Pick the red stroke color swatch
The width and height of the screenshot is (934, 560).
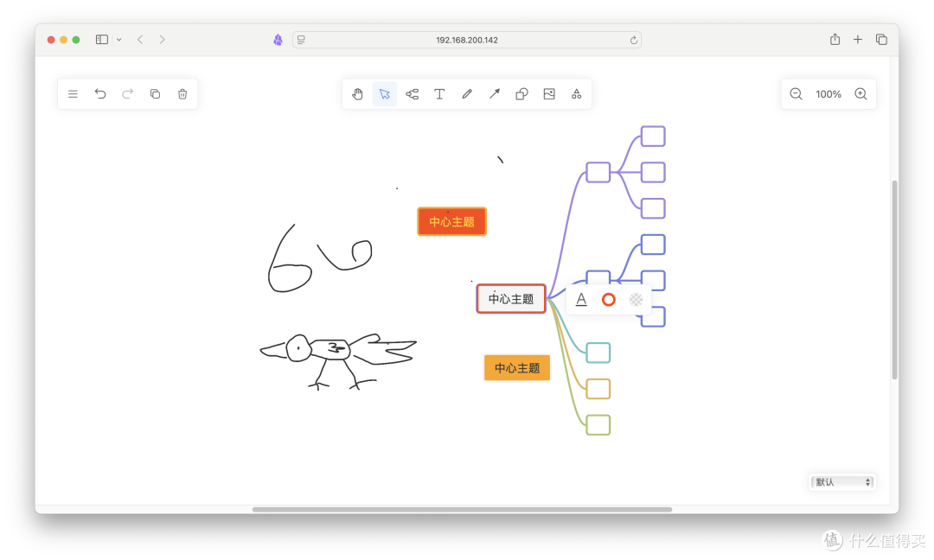[x=609, y=299]
